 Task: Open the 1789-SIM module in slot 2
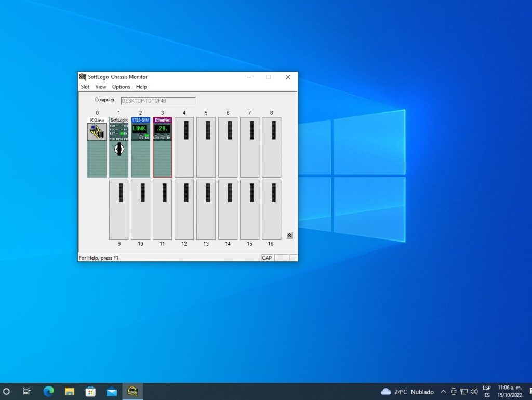click(x=140, y=161)
